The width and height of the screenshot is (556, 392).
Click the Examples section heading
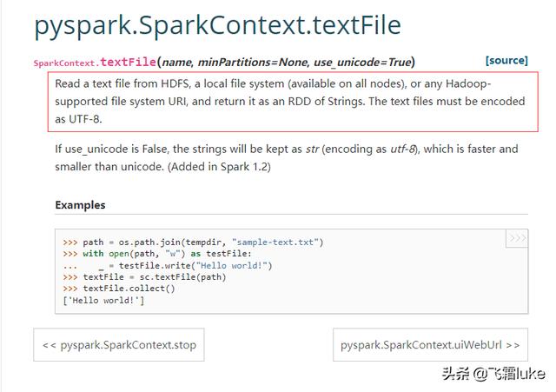click(x=80, y=205)
